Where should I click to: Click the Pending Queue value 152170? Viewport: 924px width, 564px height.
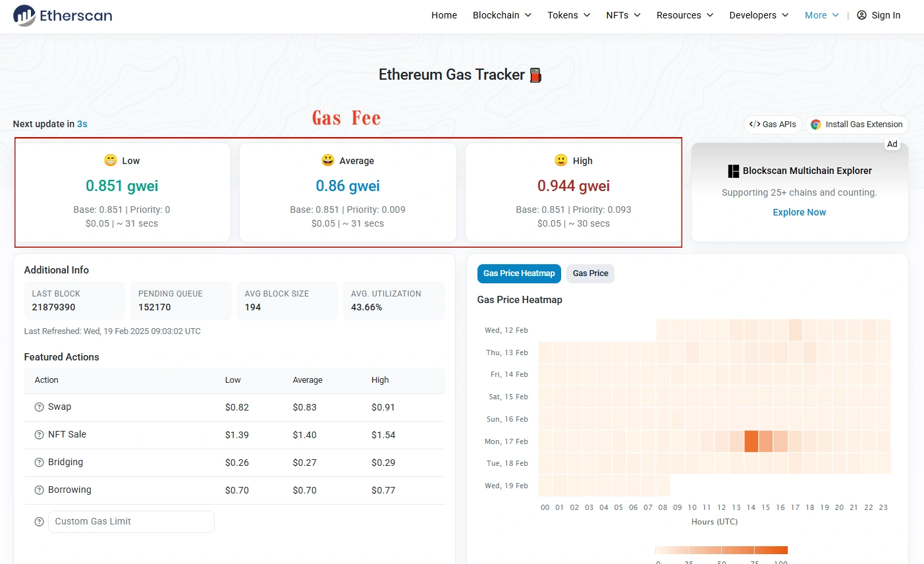tap(155, 308)
